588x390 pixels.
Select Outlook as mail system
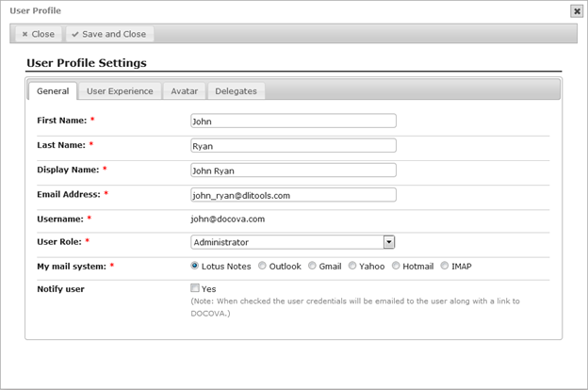click(x=262, y=266)
